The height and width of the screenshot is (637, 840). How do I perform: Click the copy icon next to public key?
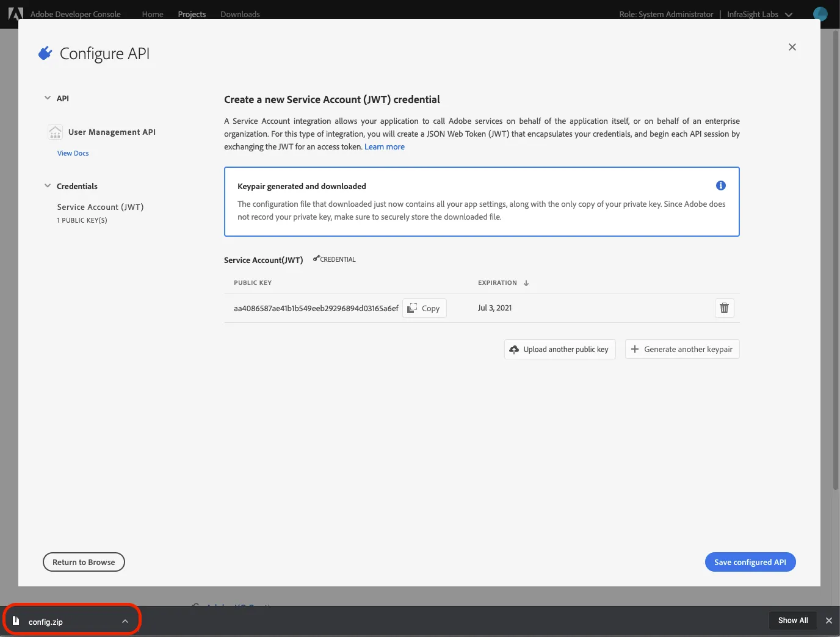coord(413,308)
